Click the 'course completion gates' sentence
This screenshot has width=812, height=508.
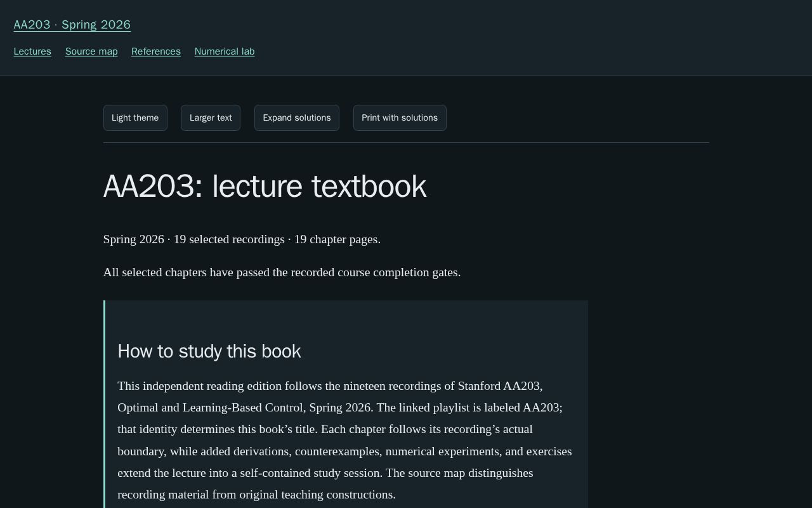(282, 272)
